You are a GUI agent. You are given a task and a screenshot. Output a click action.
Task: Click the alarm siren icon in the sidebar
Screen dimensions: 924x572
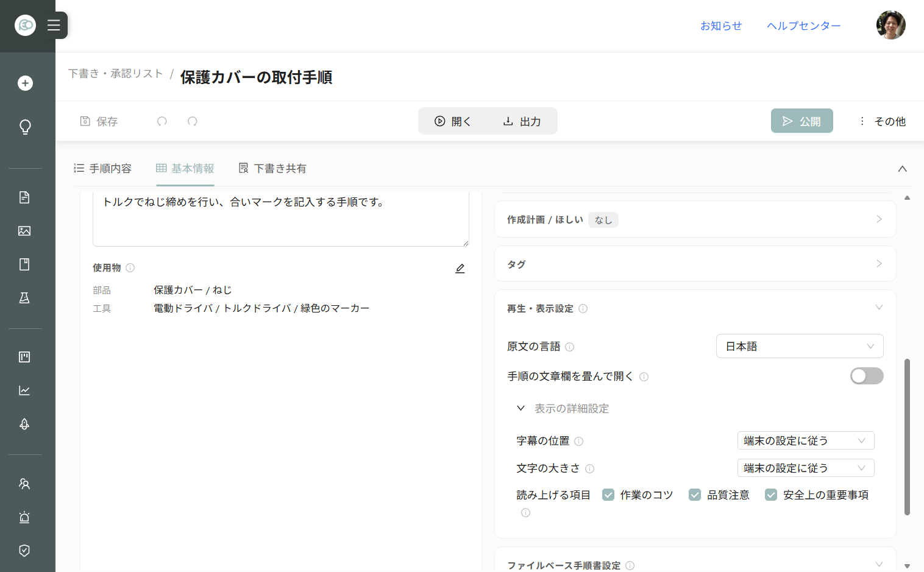[x=24, y=517]
